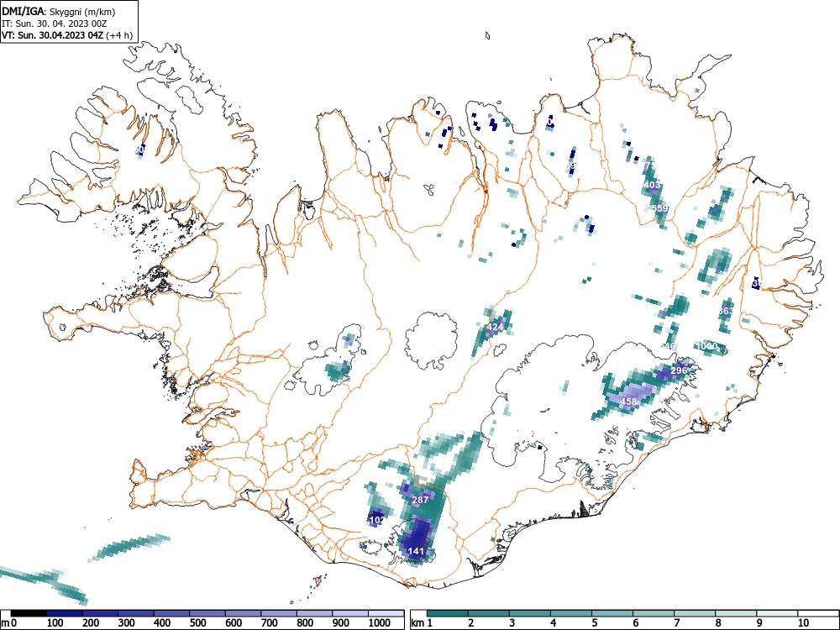Viewport: 840px width, 630px height.
Task: Click the 'VT: Sun. 30.04.2023 04Z' valid time
Action: click(53, 35)
